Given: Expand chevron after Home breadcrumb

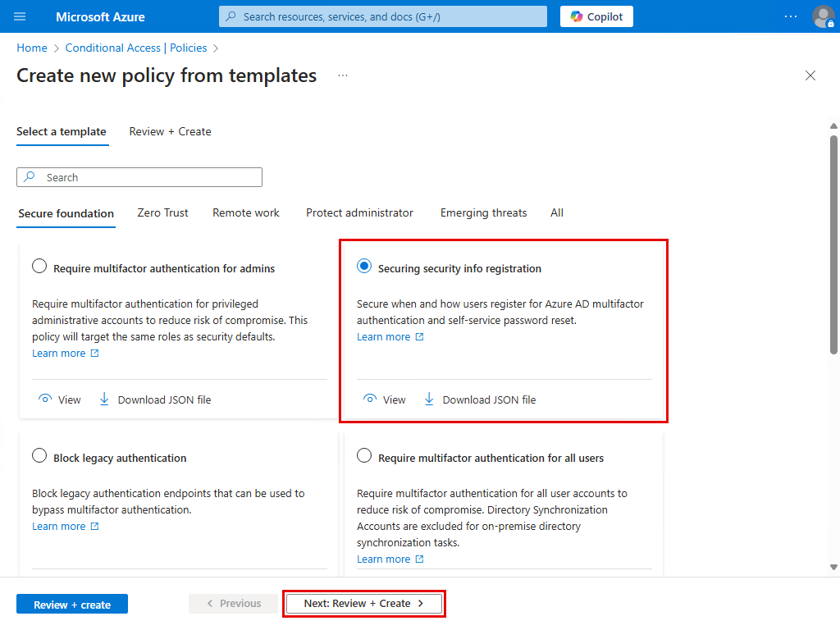Looking at the screenshot, I should [57, 48].
